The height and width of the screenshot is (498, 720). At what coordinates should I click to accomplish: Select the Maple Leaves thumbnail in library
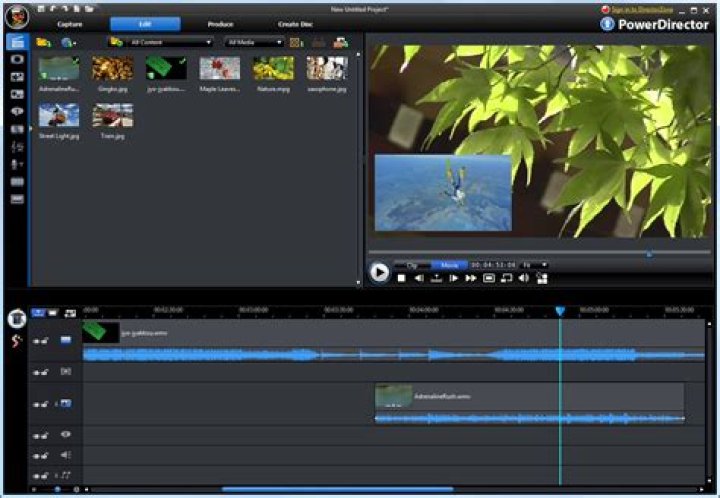(x=219, y=68)
